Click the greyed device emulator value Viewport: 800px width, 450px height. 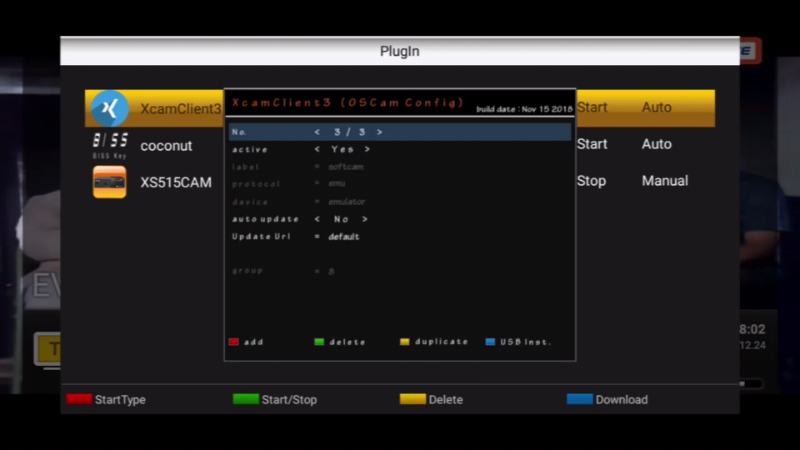tap(346, 202)
